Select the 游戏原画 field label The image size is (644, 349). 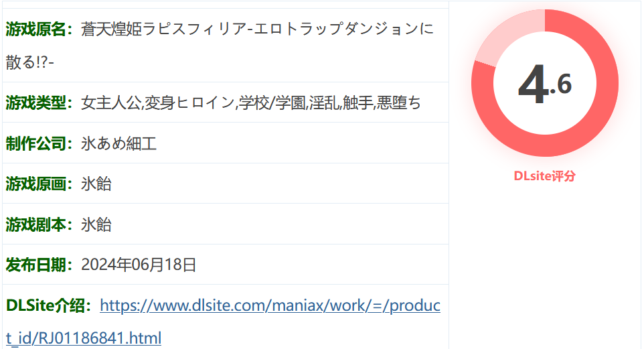(39, 184)
